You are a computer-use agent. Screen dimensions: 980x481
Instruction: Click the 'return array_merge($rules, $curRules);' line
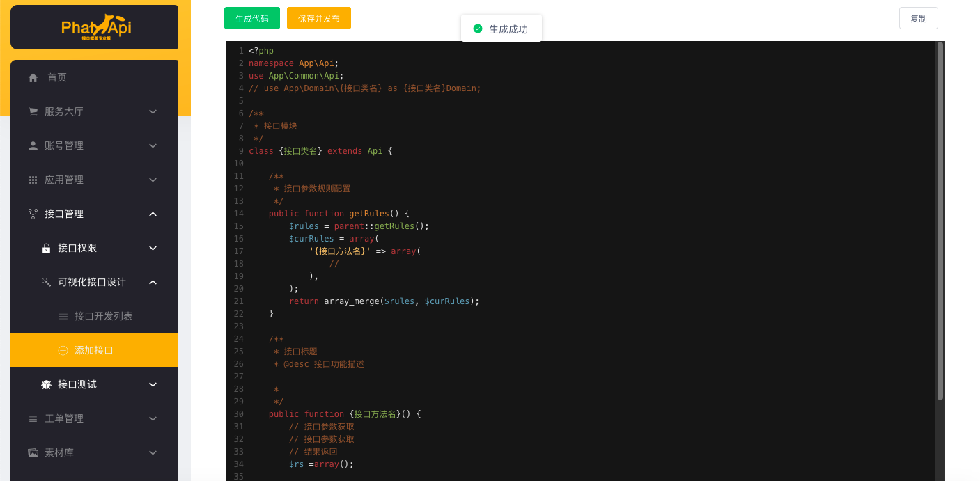[384, 301]
